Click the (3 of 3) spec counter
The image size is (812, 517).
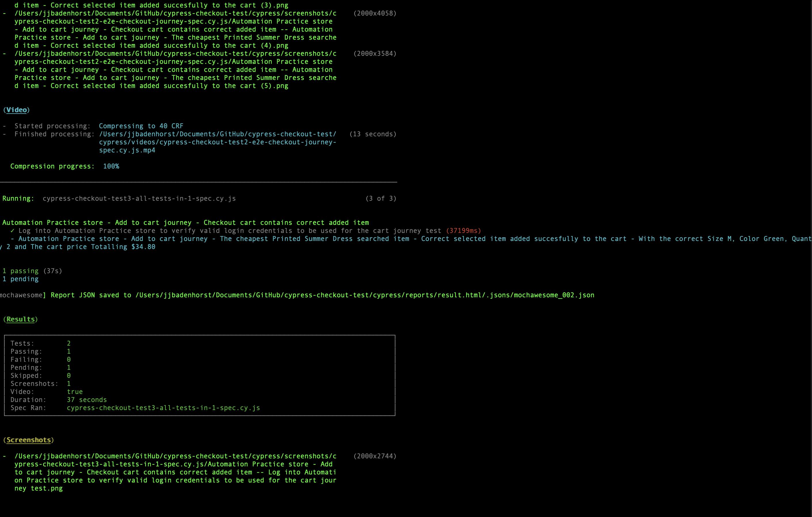point(381,198)
